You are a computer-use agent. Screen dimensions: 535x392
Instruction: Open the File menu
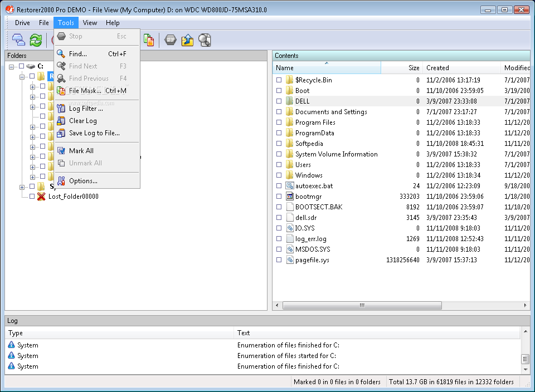[x=43, y=23]
